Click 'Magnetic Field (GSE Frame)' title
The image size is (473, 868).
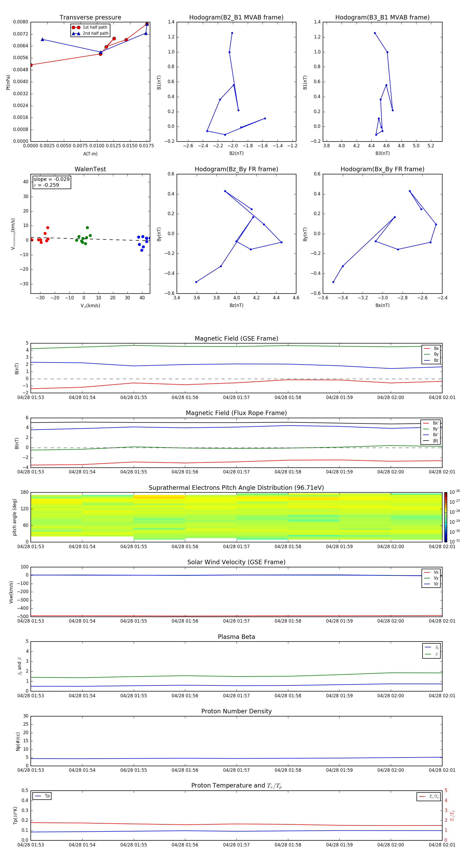point(236,339)
